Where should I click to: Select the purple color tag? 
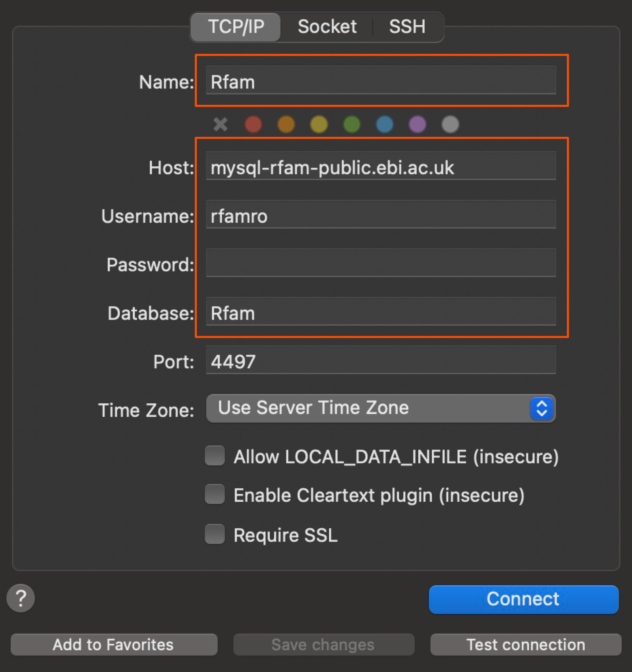click(x=418, y=124)
